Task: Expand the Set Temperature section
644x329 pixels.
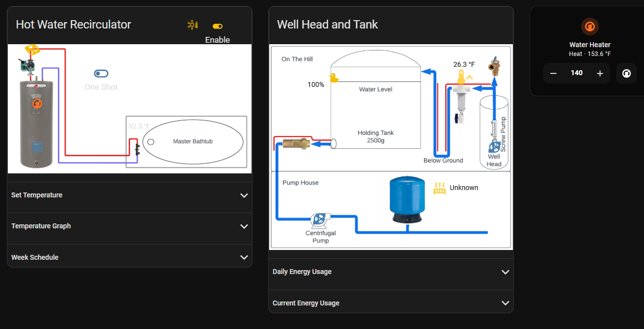Action: pos(130,195)
